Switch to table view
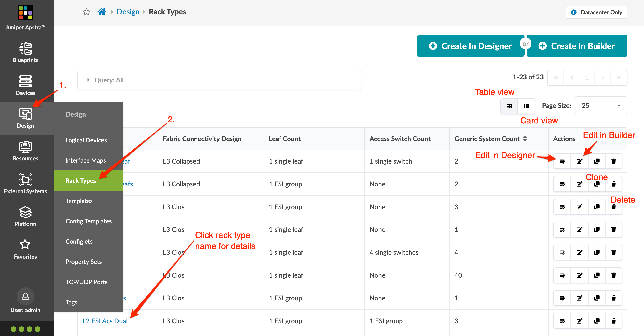 pos(509,106)
